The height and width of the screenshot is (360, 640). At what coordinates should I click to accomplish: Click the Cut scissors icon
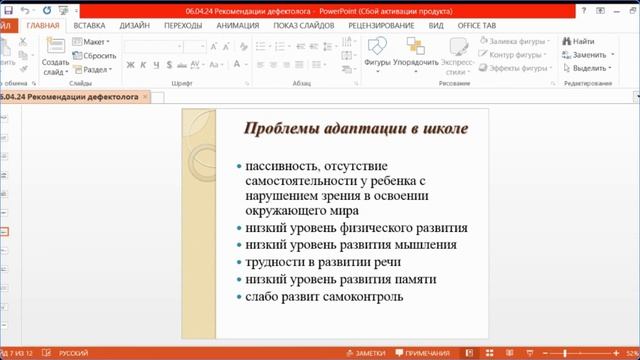pos(23,42)
